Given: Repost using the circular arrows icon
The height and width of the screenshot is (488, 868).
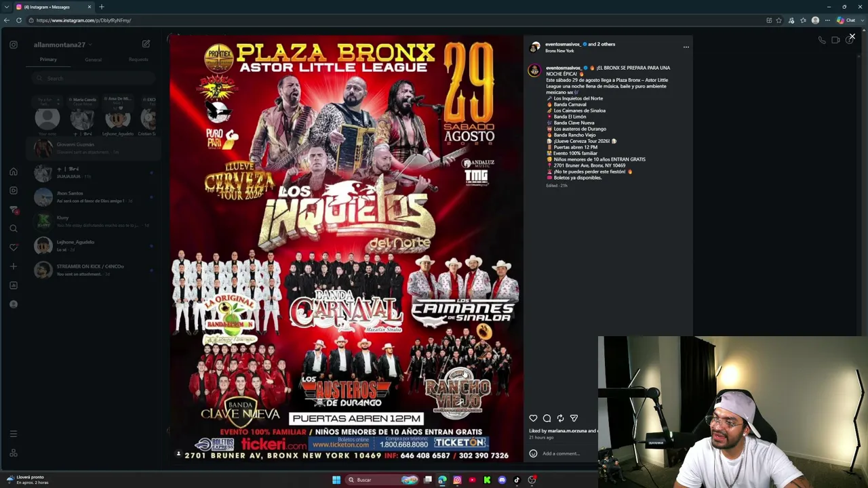Looking at the screenshot, I should [x=560, y=418].
